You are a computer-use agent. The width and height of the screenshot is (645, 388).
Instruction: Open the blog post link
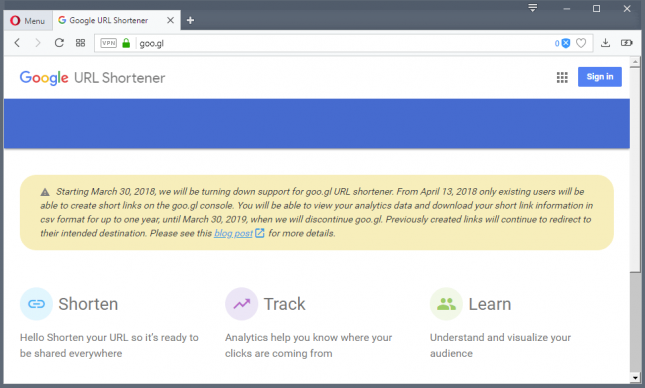[x=233, y=233]
